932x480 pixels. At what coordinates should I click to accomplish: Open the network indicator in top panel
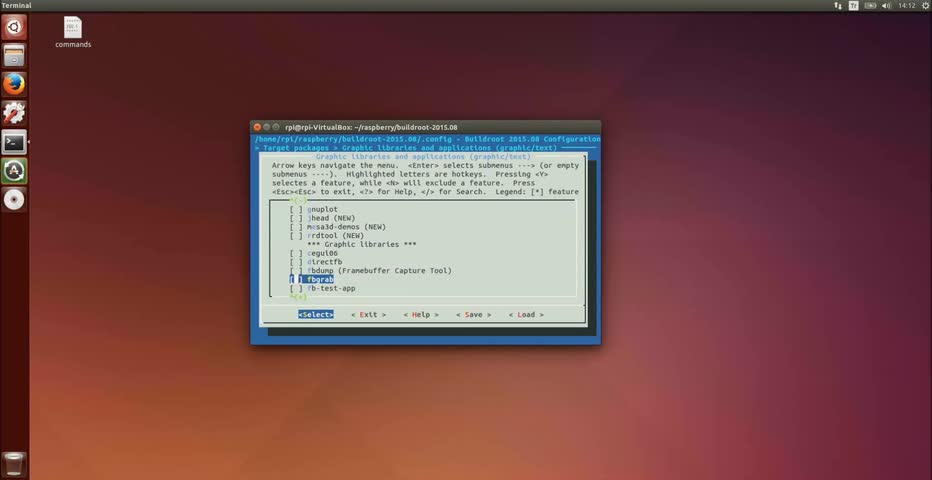[x=837, y=5]
